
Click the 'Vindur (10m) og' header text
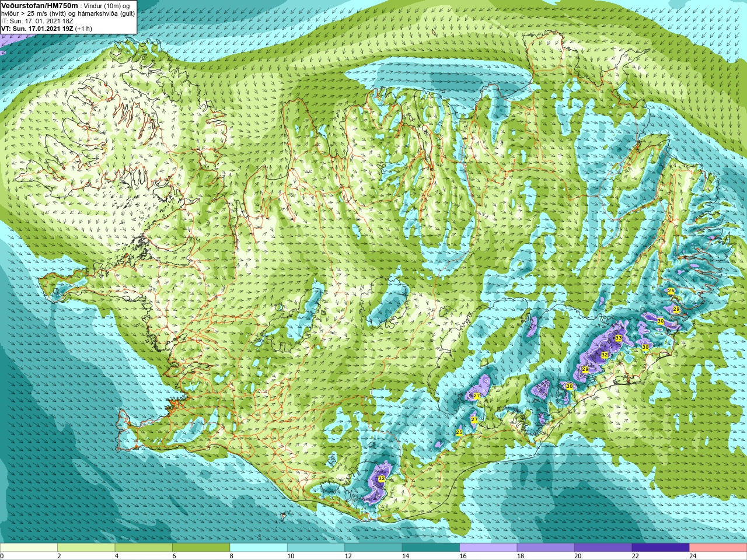(107, 6)
